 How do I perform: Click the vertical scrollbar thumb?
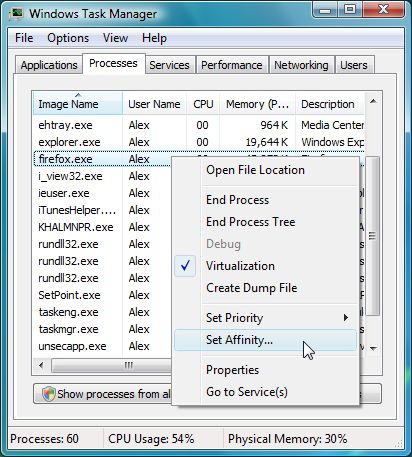pos(373,236)
